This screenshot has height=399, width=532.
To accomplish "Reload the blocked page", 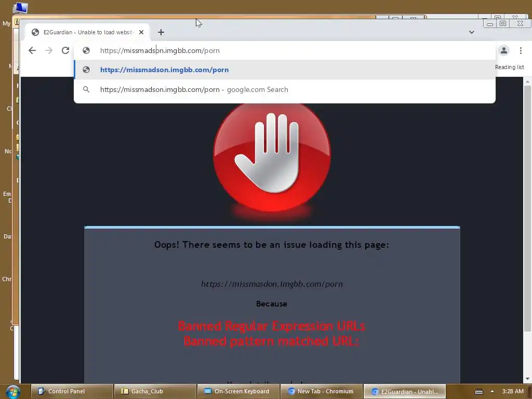I will (x=65, y=50).
